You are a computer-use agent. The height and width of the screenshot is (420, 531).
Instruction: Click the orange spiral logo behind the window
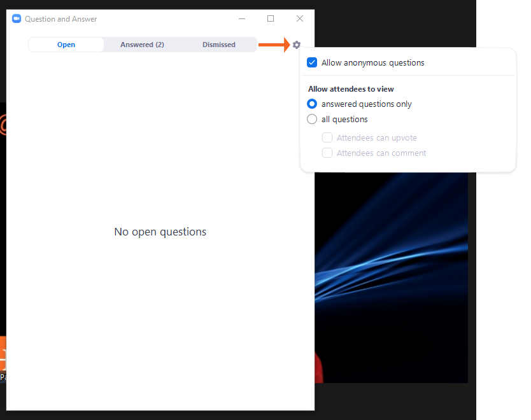[x=3, y=125]
